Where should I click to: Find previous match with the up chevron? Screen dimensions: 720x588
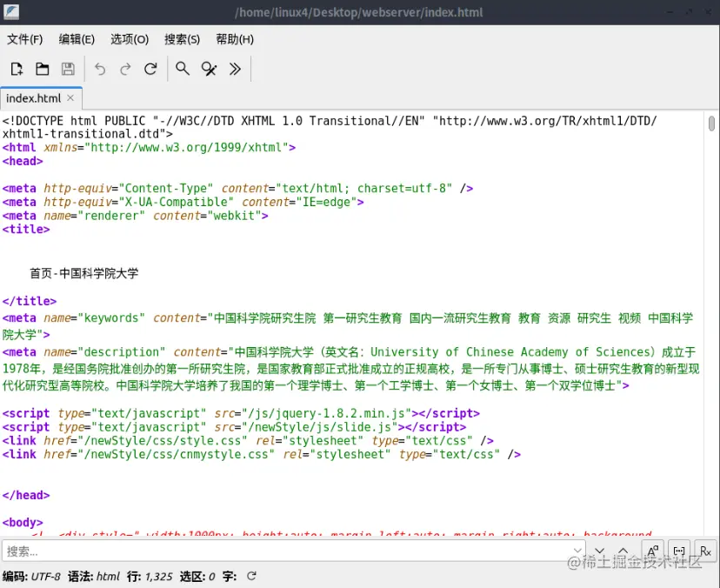623,551
